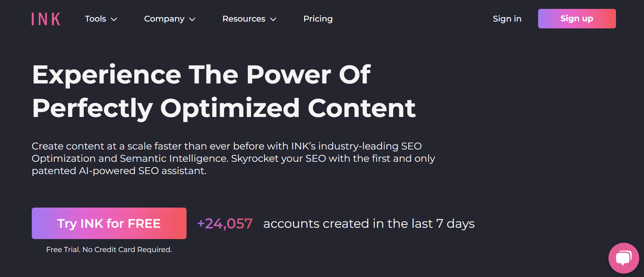644x277 pixels.
Task: Expand the Tools dropdown chevron
Action: click(114, 19)
